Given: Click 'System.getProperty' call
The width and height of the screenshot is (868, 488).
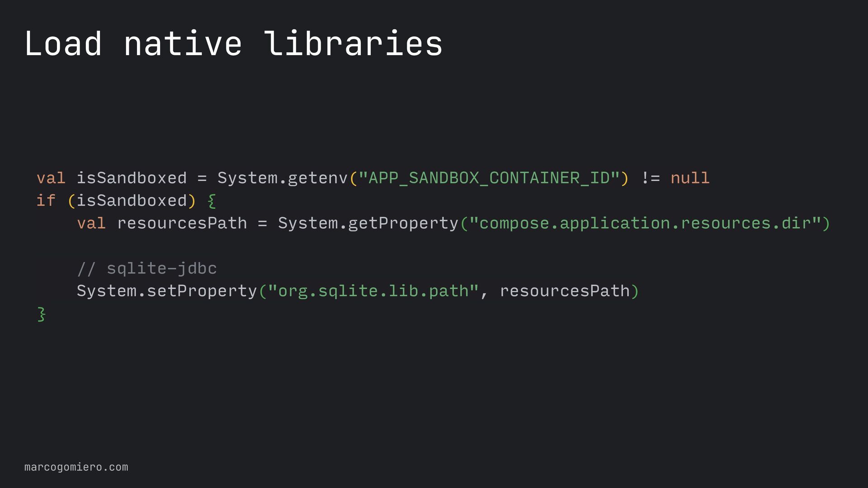Looking at the screenshot, I should pos(368,223).
